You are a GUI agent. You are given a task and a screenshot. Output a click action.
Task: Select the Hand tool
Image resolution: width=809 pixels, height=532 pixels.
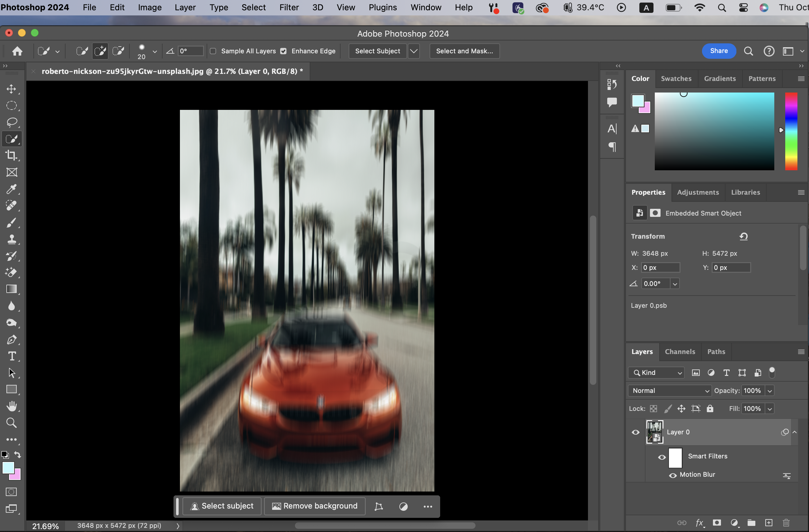coord(12,406)
